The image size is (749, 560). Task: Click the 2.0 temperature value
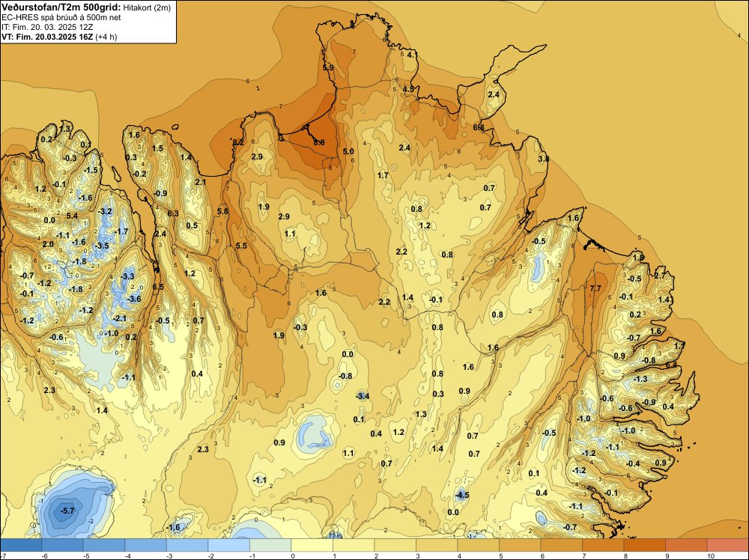[48, 244]
